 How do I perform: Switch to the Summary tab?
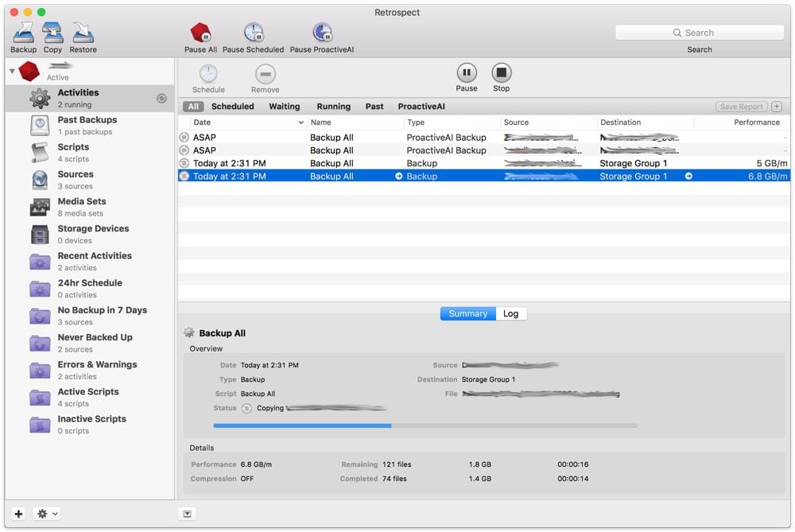(467, 313)
